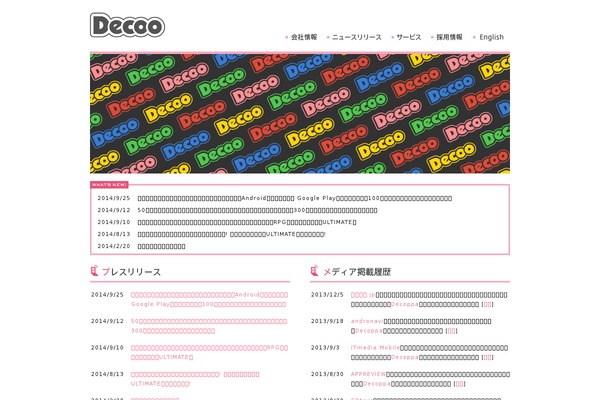Open 2014/8/13 press release ULTIMATE link
This screenshot has height=400, width=600.
point(195,379)
